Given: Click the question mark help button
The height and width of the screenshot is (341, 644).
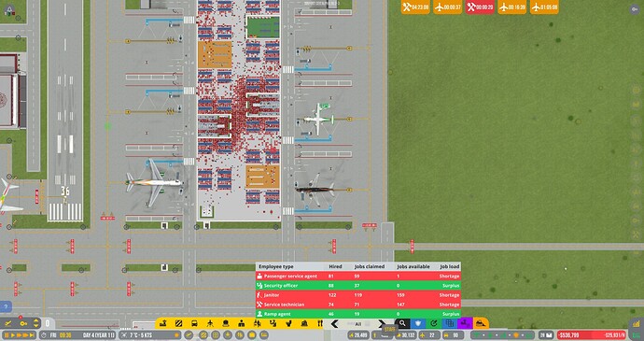Looking at the screenshot, I should tap(6, 306).
